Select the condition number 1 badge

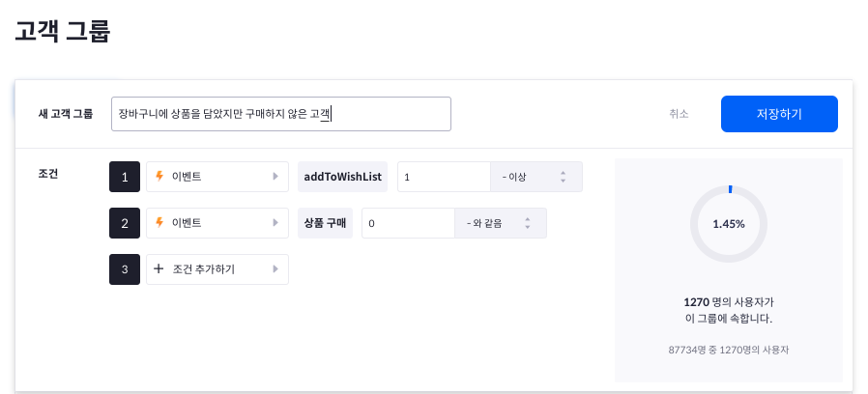click(x=125, y=177)
